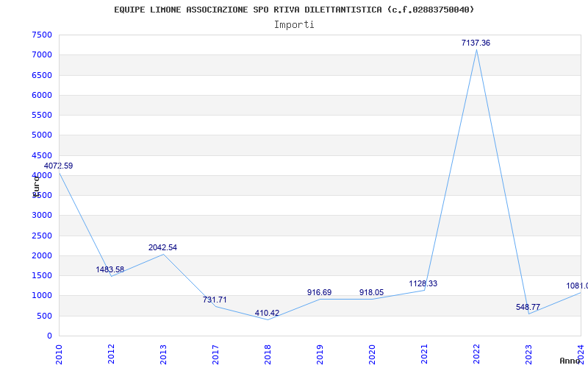Screen dimensions: 588x368
Task: Click the y-axis tick 7000
Action: click(42, 54)
